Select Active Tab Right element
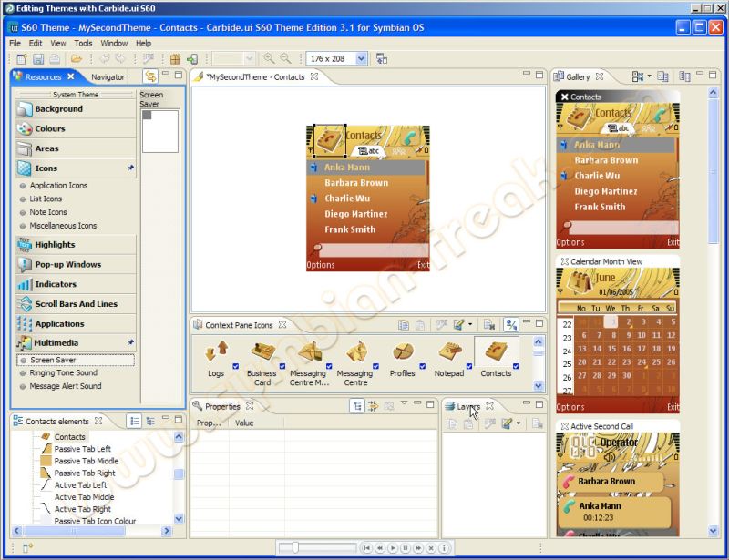This screenshot has height=560, width=729. (x=83, y=509)
